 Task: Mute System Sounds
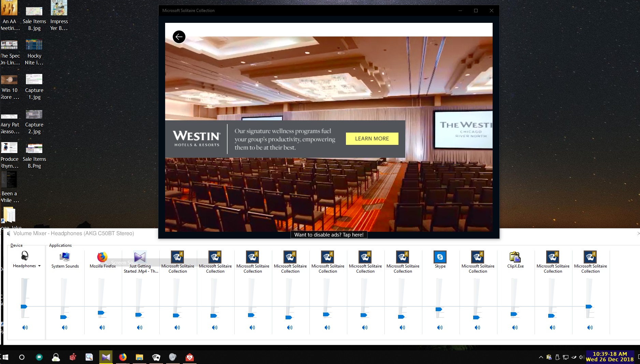point(64,328)
